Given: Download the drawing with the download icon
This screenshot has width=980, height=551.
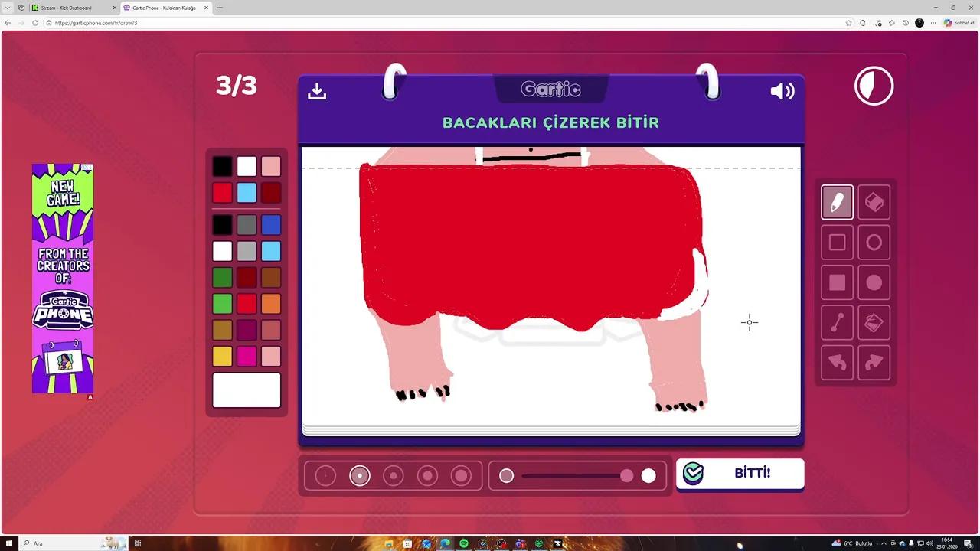Looking at the screenshot, I should click(317, 91).
